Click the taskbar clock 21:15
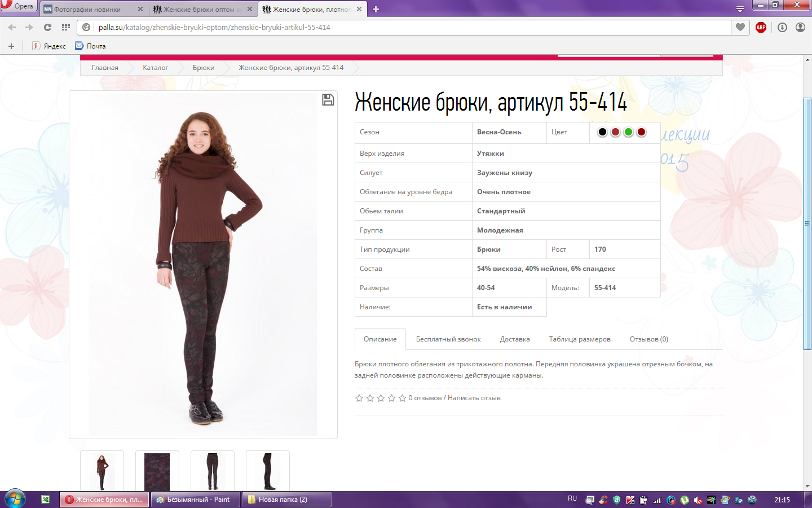This screenshot has width=812, height=508. [x=782, y=500]
